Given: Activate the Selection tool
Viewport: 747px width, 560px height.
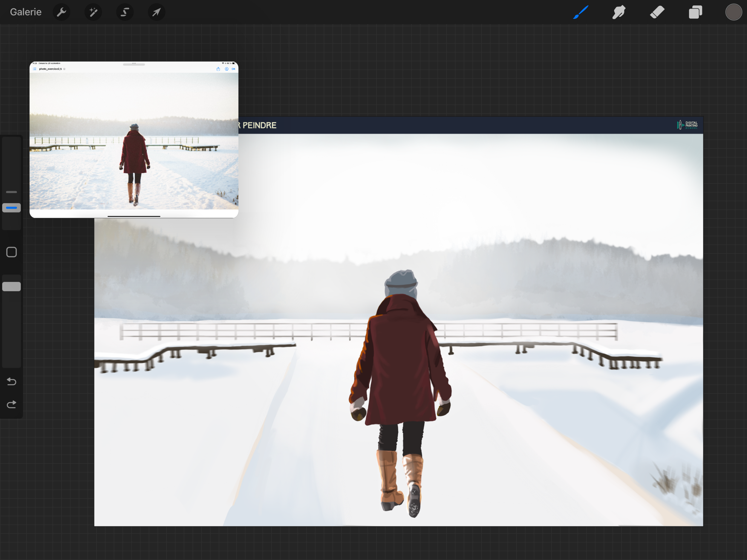Looking at the screenshot, I should pyautogui.click(x=125, y=12).
